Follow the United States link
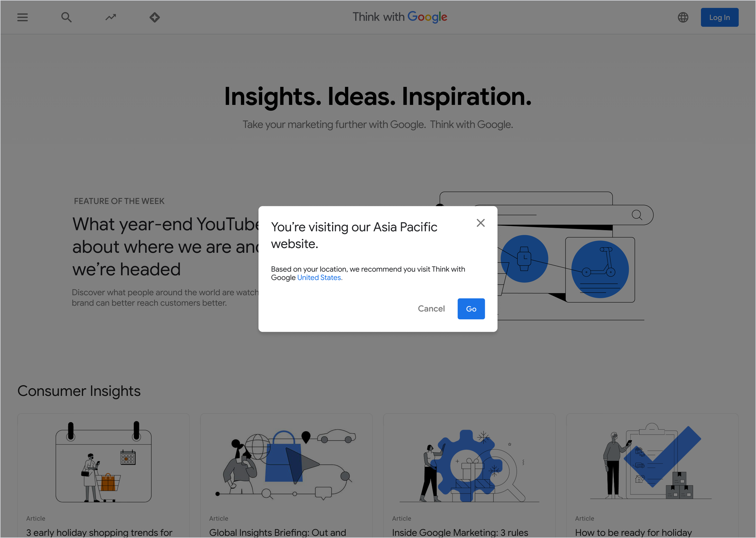Screen dimensions: 756x538 [319, 278]
